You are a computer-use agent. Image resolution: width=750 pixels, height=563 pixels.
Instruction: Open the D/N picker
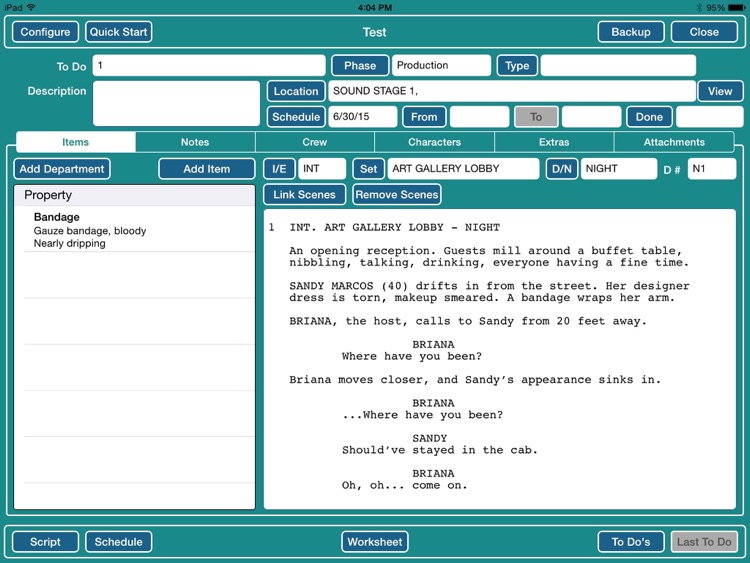point(562,169)
